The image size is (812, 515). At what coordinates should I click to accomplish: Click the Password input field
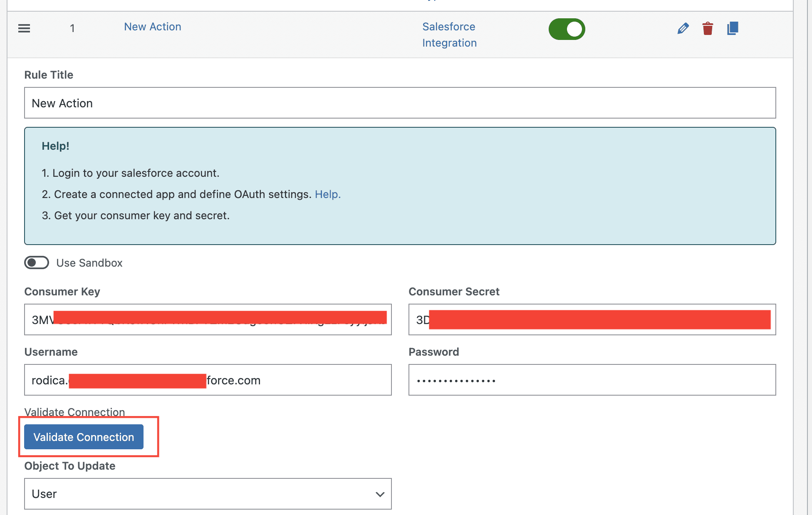592,380
